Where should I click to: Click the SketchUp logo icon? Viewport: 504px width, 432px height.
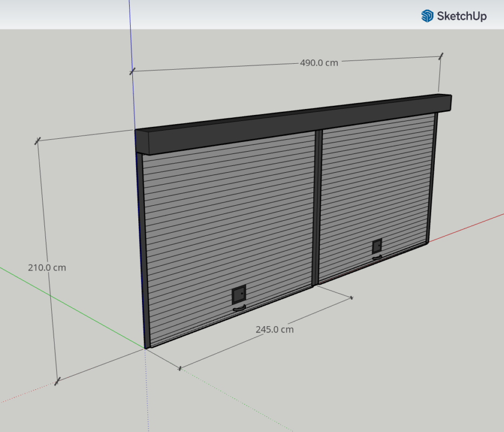pos(427,16)
